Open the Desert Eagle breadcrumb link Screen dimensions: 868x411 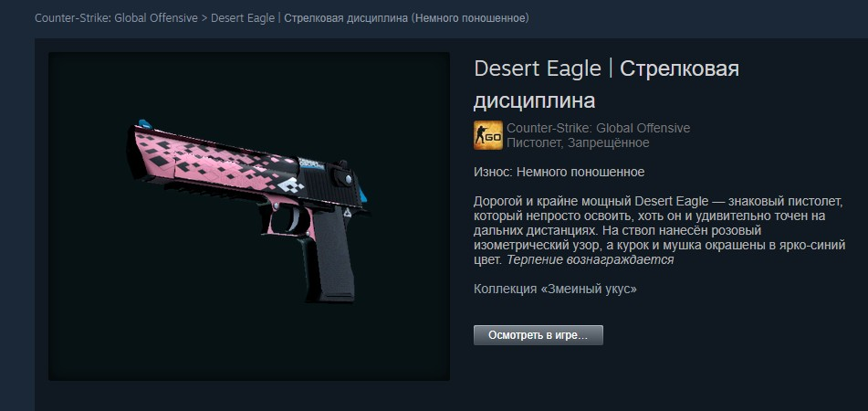tap(243, 18)
